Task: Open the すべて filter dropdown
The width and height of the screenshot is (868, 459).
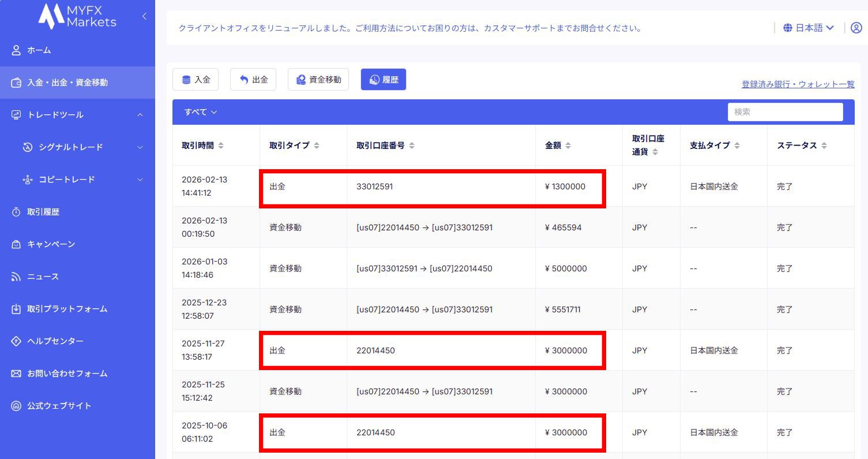Action: (x=201, y=112)
